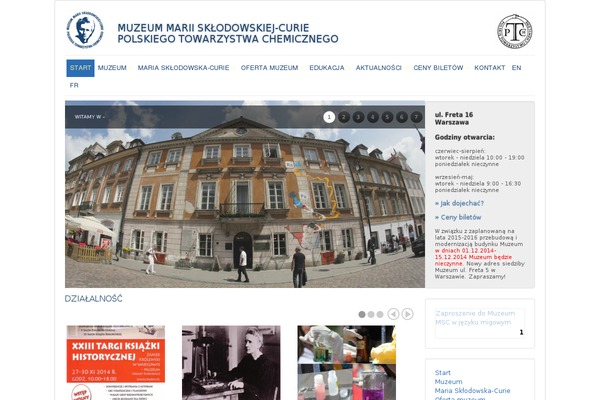
Task: Open the AKTUALNOŚCI menu item
Action: (x=378, y=68)
